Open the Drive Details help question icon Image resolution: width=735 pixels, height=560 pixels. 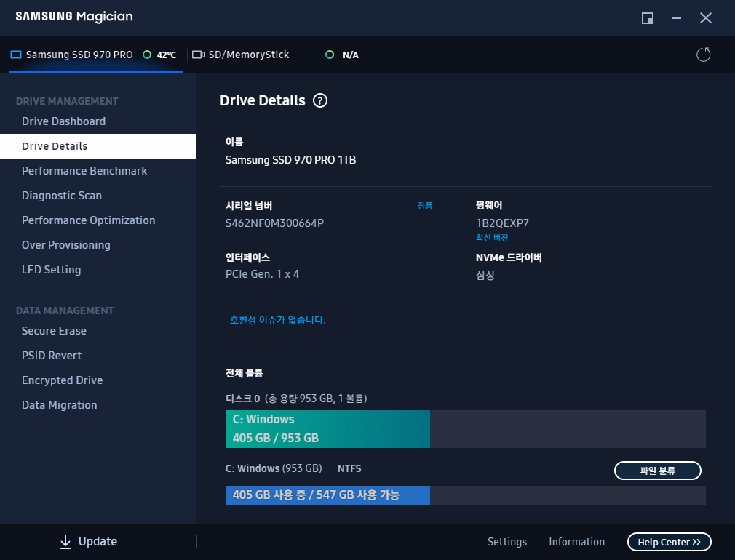(x=320, y=100)
